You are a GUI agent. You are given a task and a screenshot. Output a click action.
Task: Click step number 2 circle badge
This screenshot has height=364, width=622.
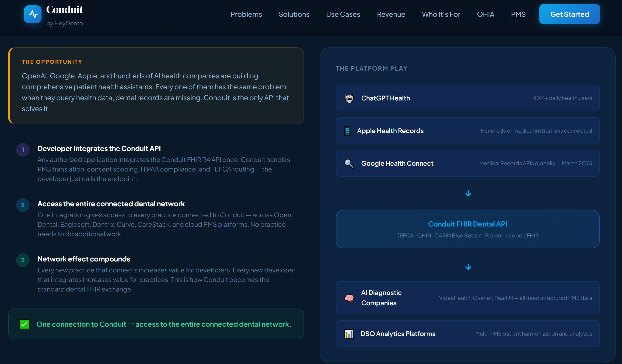tap(23, 205)
